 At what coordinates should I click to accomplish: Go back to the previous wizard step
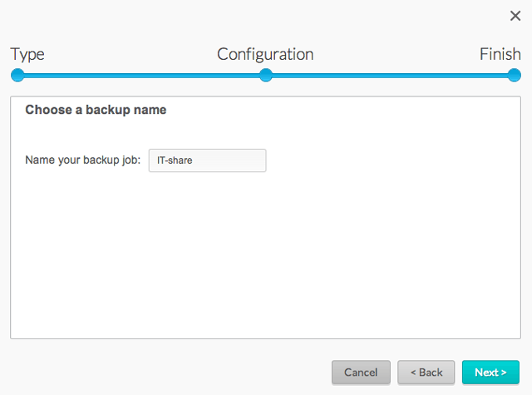pyautogui.click(x=426, y=373)
